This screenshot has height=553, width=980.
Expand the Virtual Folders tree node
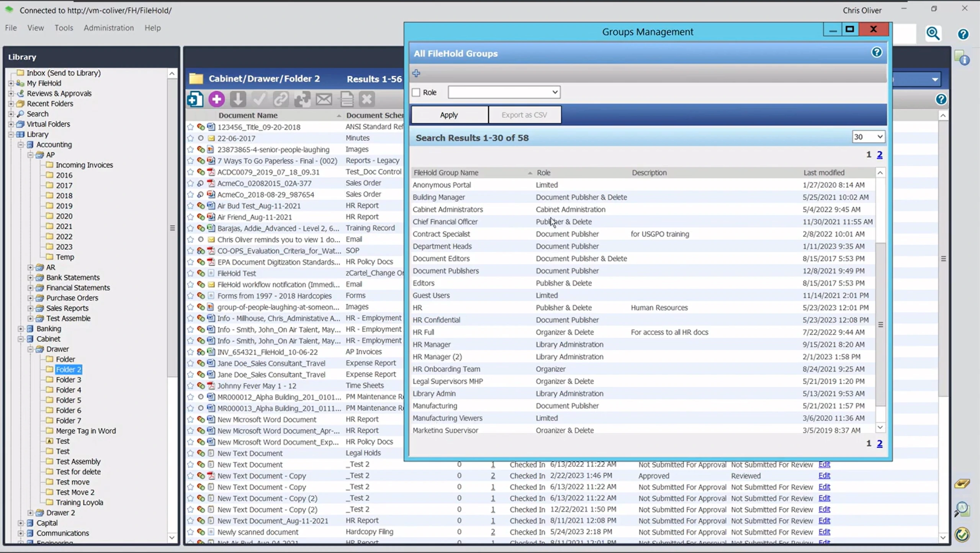pyautogui.click(x=11, y=124)
